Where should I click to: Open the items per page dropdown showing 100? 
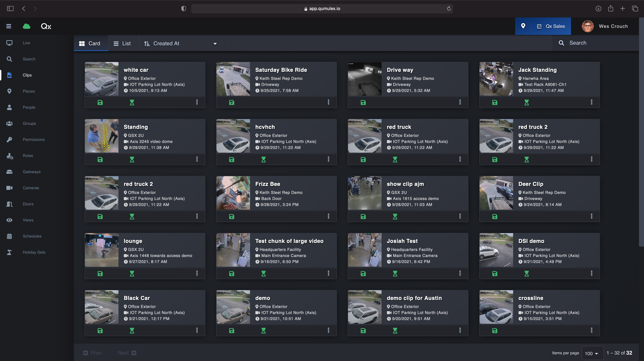click(x=592, y=353)
